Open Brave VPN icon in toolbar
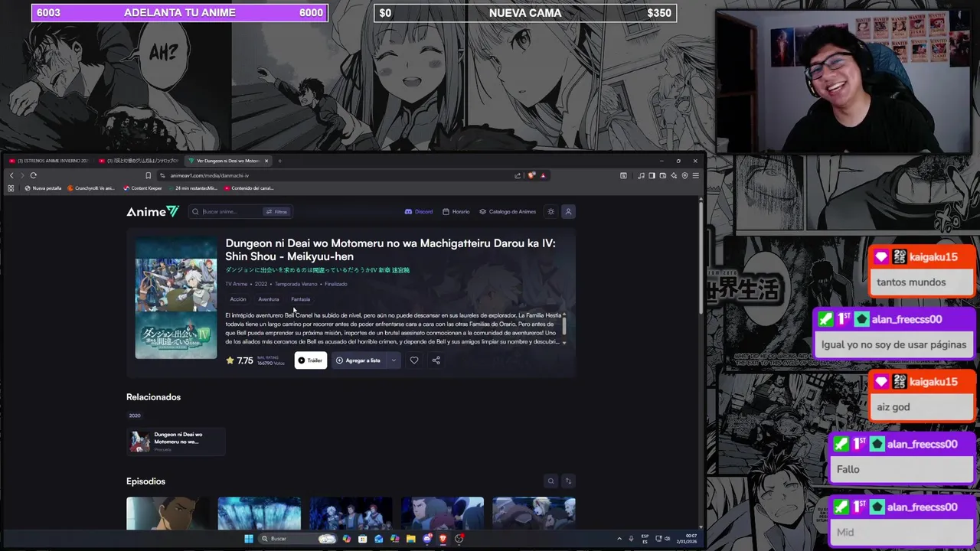 point(684,175)
